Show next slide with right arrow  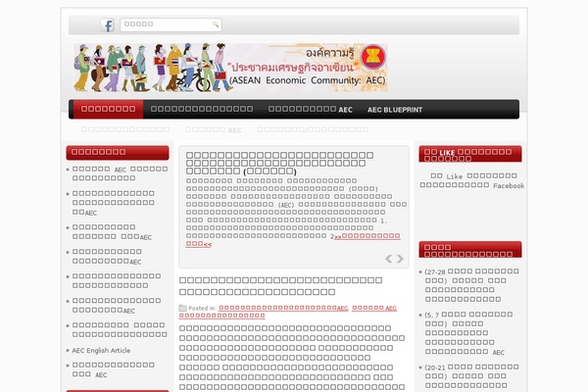tap(400, 259)
